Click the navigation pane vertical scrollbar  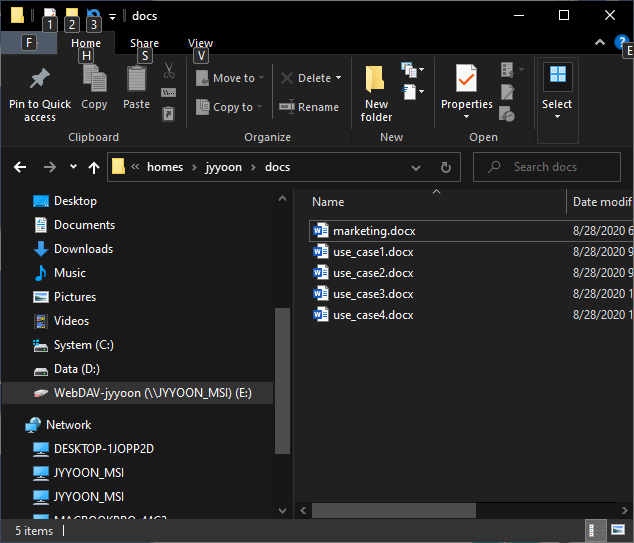282,381
